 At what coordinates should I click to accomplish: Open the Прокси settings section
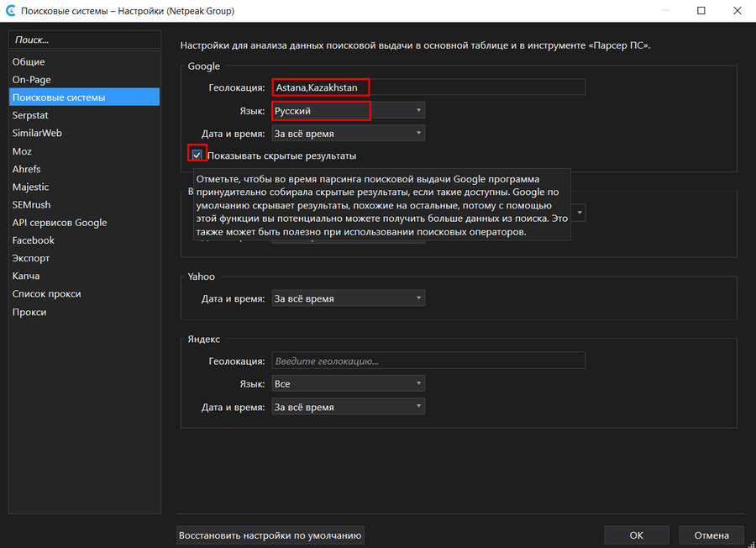tap(84, 312)
